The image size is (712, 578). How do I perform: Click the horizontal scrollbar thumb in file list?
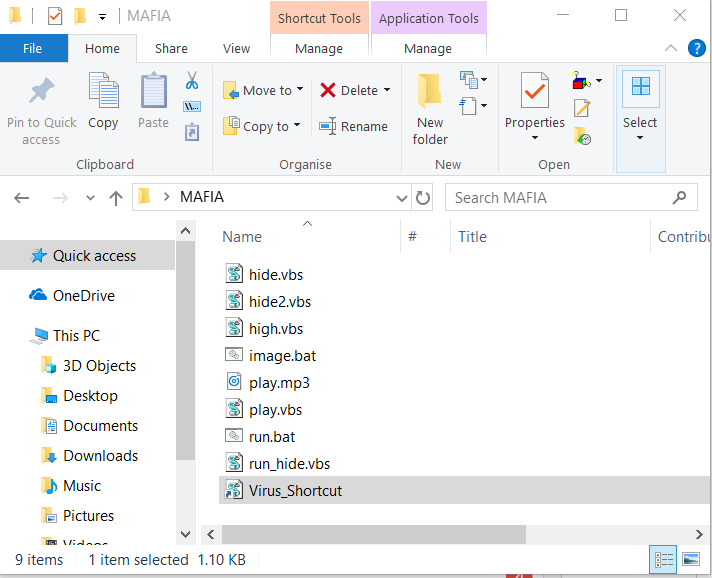374,534
